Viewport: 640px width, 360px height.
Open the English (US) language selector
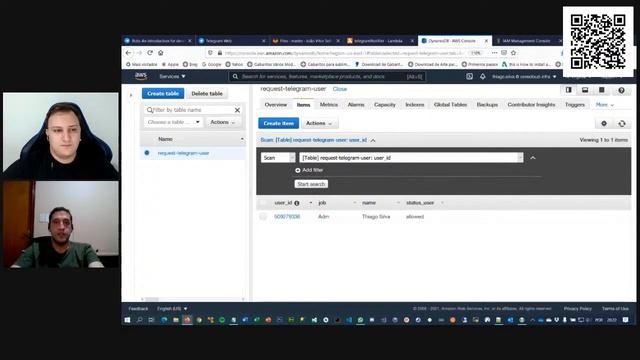[x=172, y=309]
